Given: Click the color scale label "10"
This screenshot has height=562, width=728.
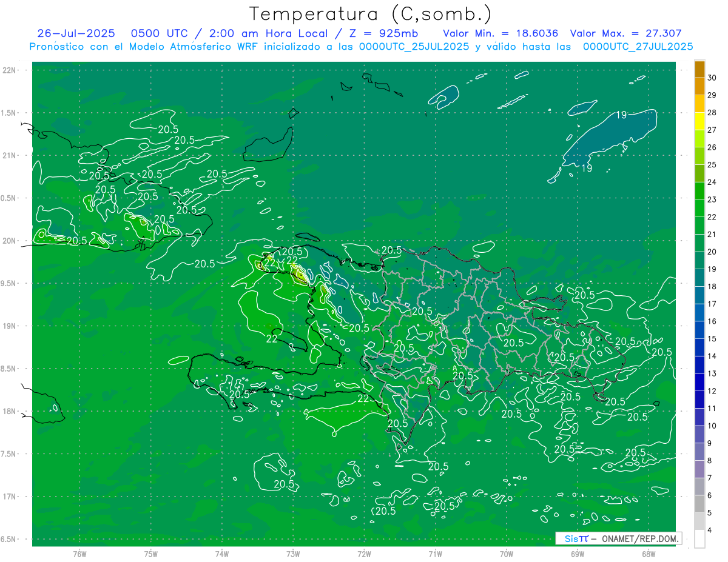Looking at the screenshot, I should coord(712,426).
